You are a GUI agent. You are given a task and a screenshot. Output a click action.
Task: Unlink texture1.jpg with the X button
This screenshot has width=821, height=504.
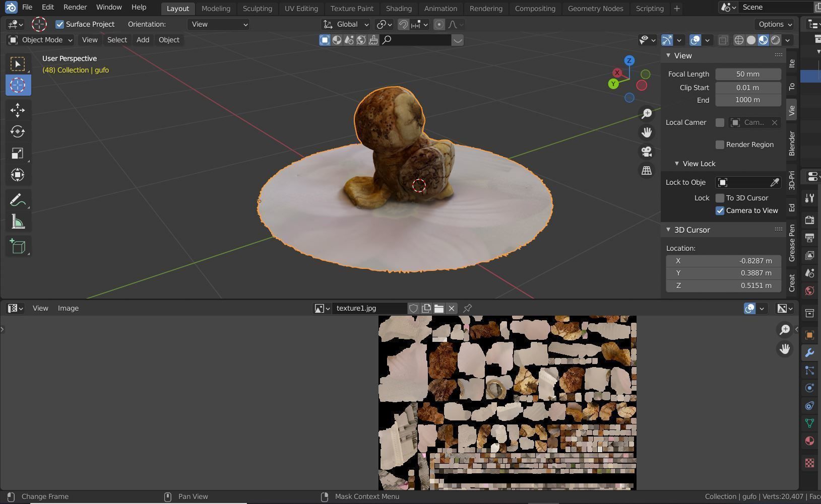(452, 308)
